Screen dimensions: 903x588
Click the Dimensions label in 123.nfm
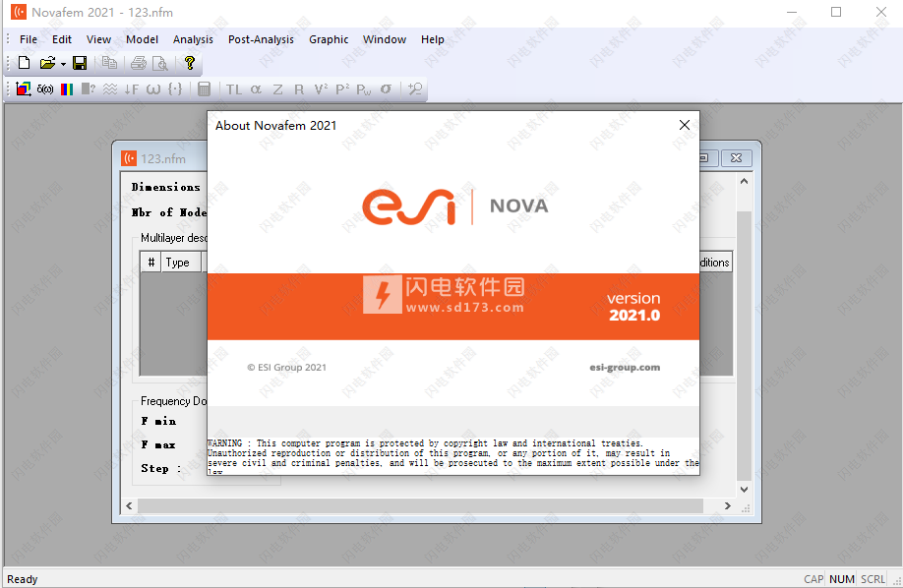click(x=166, y=187)
